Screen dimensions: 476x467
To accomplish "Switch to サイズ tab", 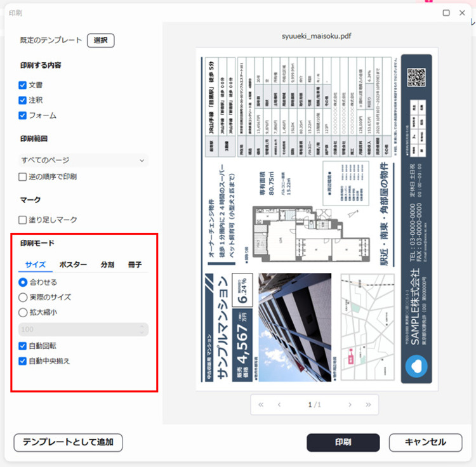I will 36,265.
